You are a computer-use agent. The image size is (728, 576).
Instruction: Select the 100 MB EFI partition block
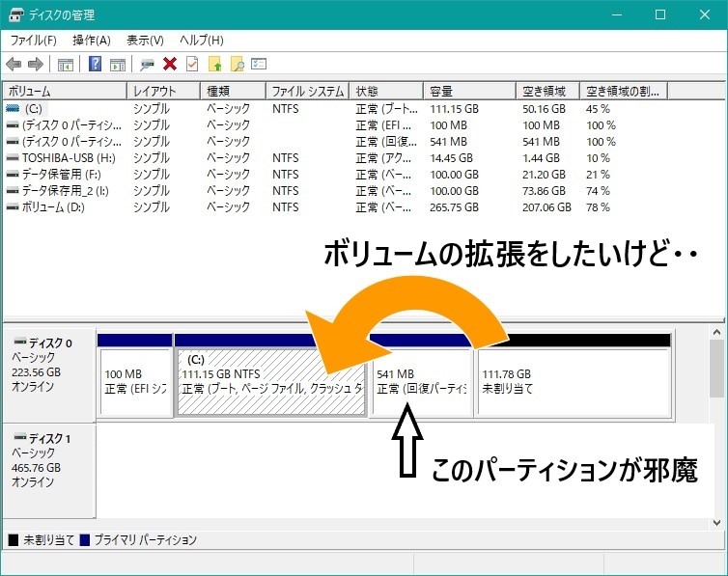click(135, 375)
